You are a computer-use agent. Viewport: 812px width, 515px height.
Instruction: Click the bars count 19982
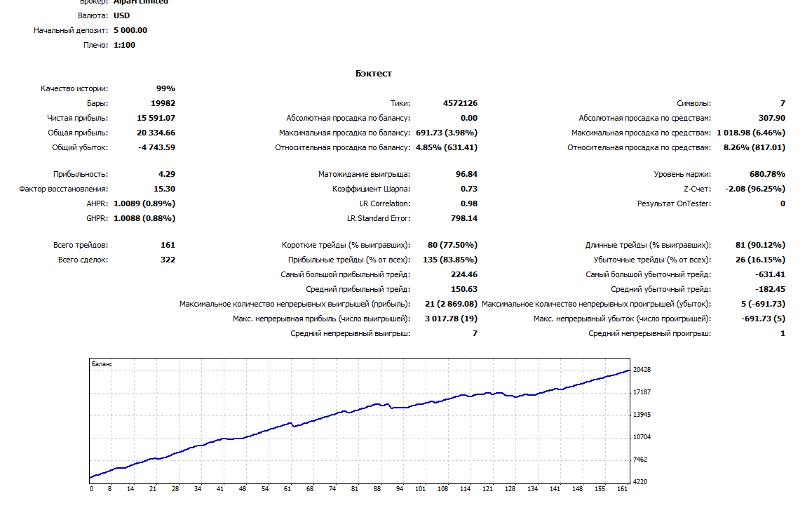point(163,103)
